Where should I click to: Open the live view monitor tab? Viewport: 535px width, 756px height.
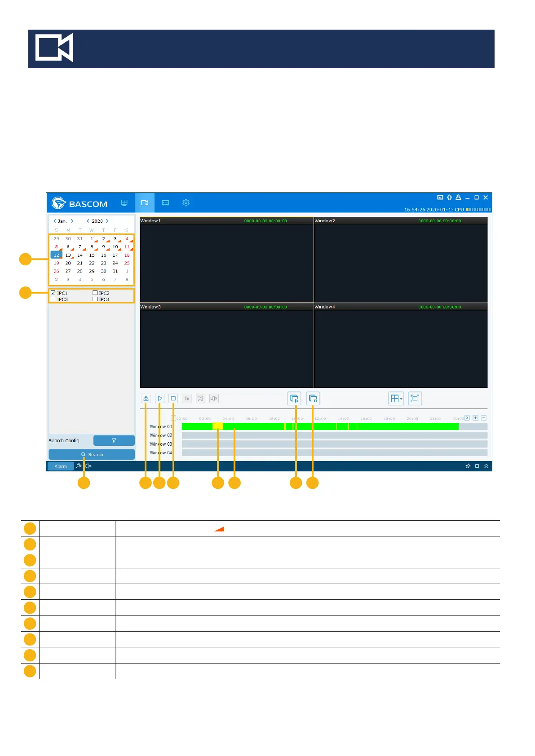point(124,203)
